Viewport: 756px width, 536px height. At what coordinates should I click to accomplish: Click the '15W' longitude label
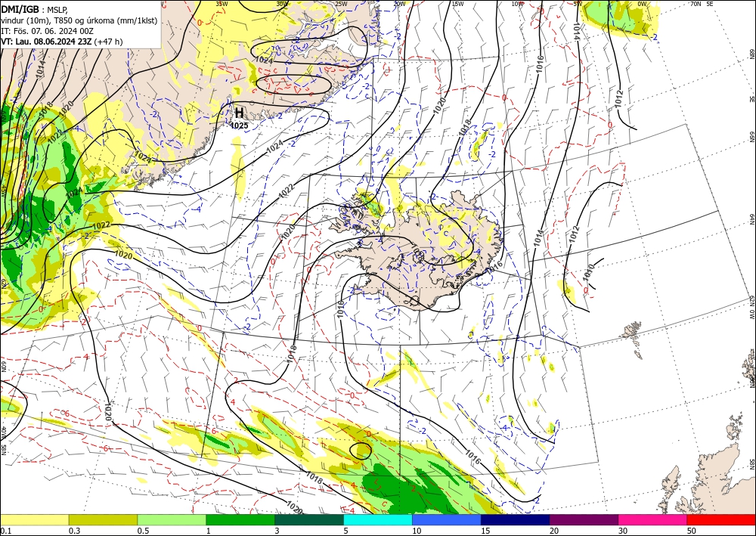[458, 4]
